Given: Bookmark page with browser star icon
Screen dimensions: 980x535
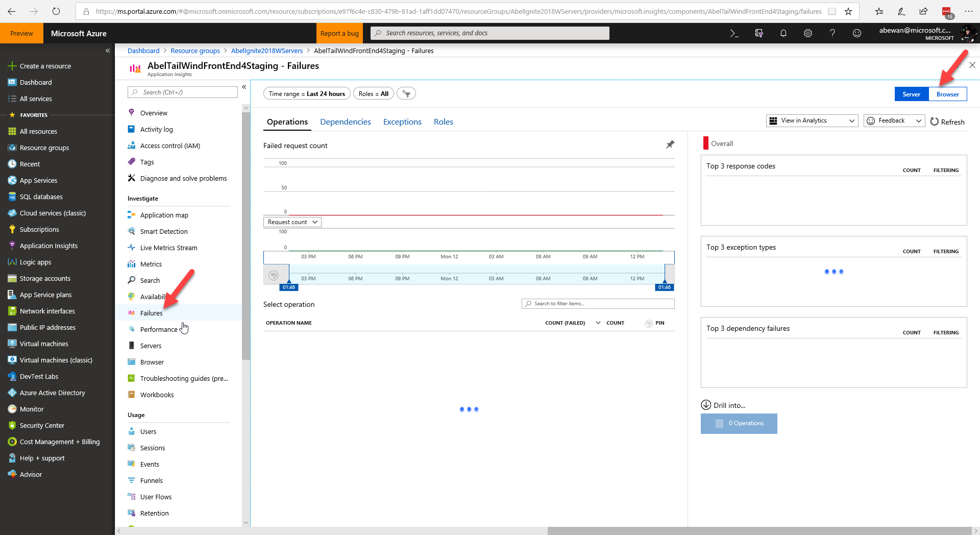Looking at the screenshot, I should (848, 11).
